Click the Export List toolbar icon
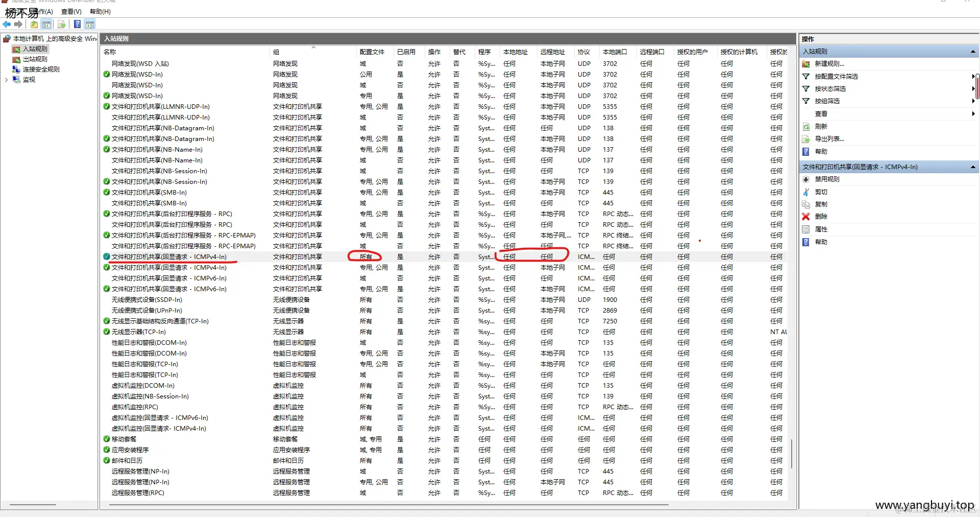 pyautogui.click(x=62, y=24)
